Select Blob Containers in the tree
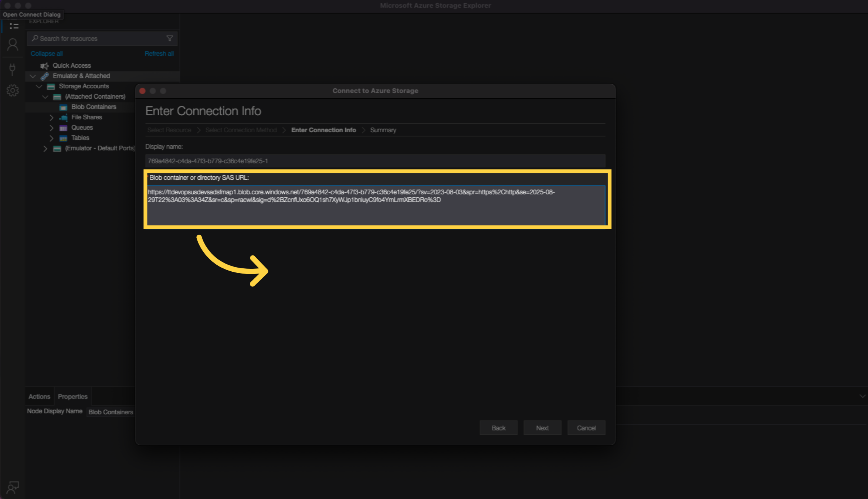868x499 pixels. pyautogui.click(x=94, y=107)
